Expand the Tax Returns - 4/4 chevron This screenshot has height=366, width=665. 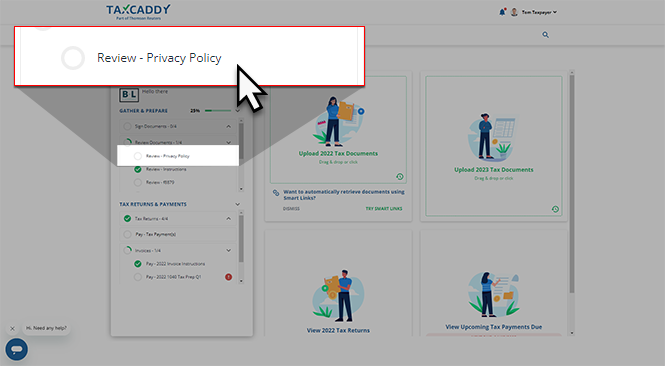coord(228,218)
